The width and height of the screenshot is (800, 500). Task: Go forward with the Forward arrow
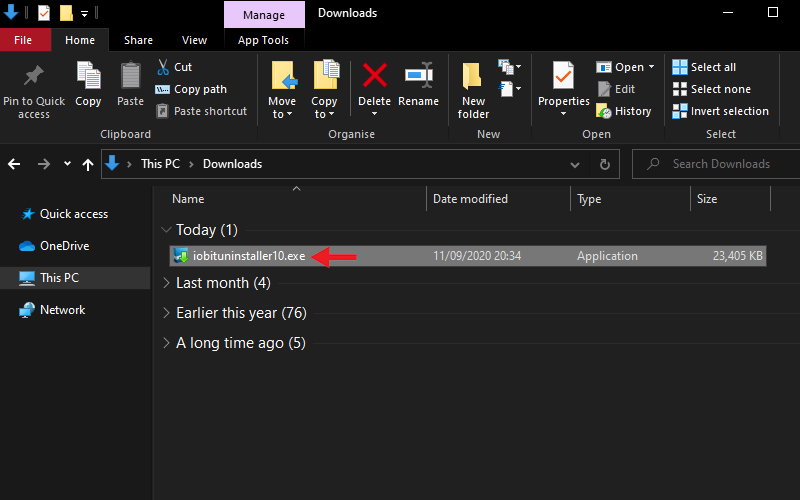point(44,164)
